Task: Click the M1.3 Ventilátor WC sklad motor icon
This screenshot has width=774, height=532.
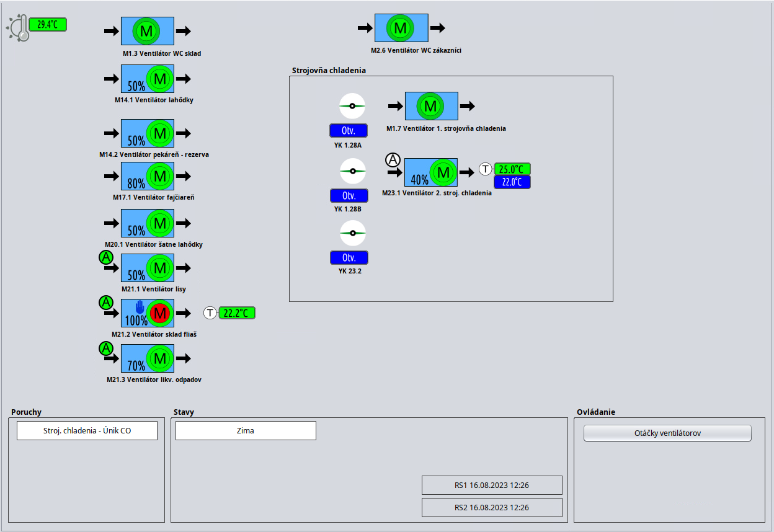Action: coord(146,31)
